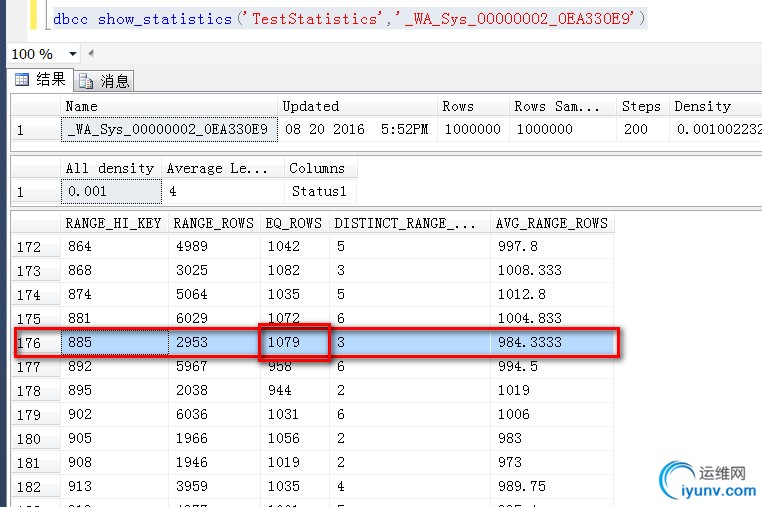Select the DISTINCT_RANGE_... column header

(x=410, y=223)
